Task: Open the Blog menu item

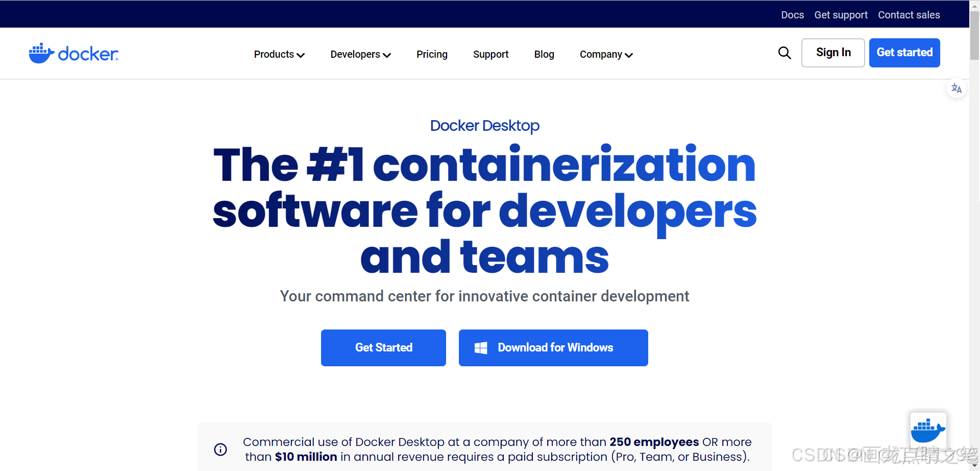Action: (544, 54)
